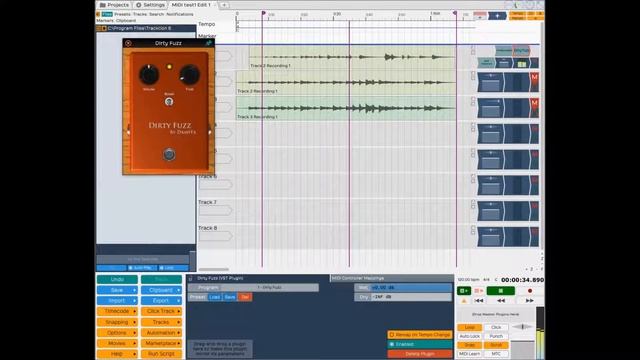
Task: Open the Import dropdown menu
Action: [x=117, y=301]
